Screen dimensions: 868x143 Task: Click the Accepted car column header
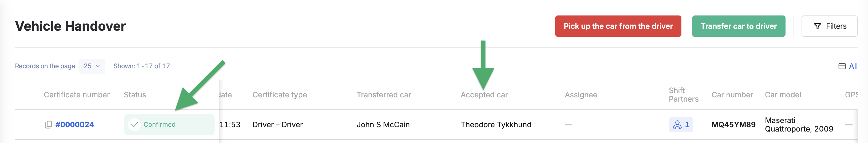pyautogui.click(x=484, y=95)
